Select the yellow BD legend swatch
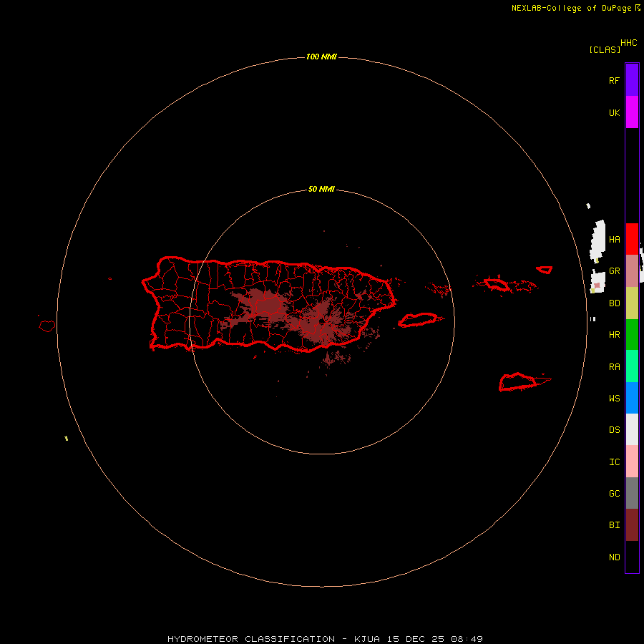The width and height of the screenshot is (644, 644). tap(632, 303)
